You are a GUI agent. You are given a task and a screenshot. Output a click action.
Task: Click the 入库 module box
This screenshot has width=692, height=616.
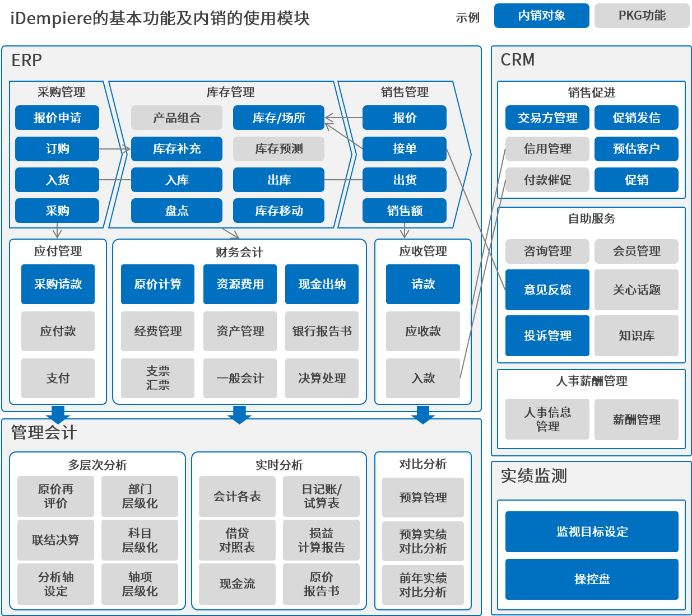(x=177, y=180)
